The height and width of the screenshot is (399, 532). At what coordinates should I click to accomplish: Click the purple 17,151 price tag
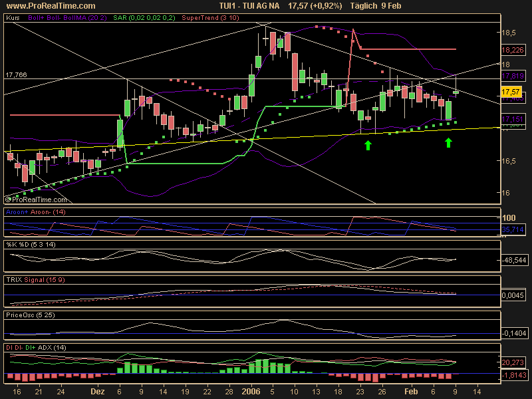tap(512, 119)
